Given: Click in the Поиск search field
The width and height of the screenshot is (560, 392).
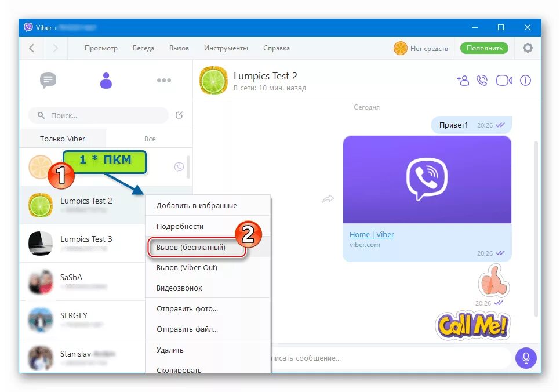Looking at the screenshot, I should tap(98, 115).
